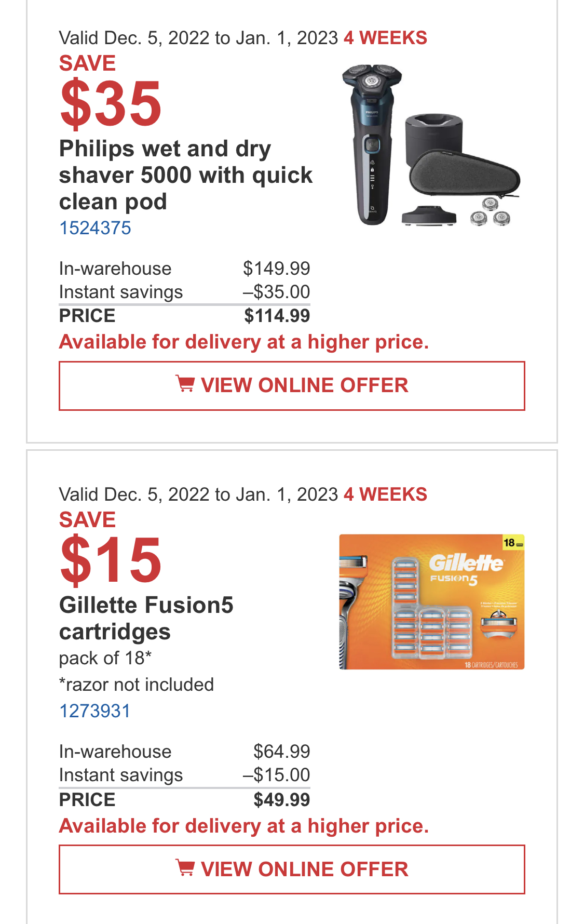The width and height of the screenshot is (584, 924).
Task: Click first 4 WEEKS validity label
Action: click(385, 38)
